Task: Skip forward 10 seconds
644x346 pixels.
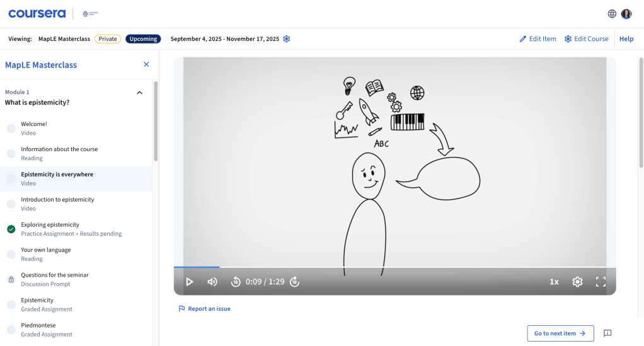Action: point(294,282)
